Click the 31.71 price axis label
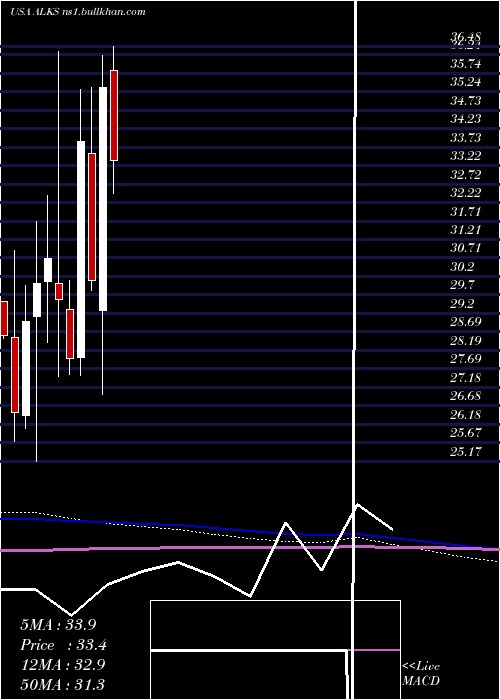The width and height of the screenshot is (500, 700). (466, 211)
